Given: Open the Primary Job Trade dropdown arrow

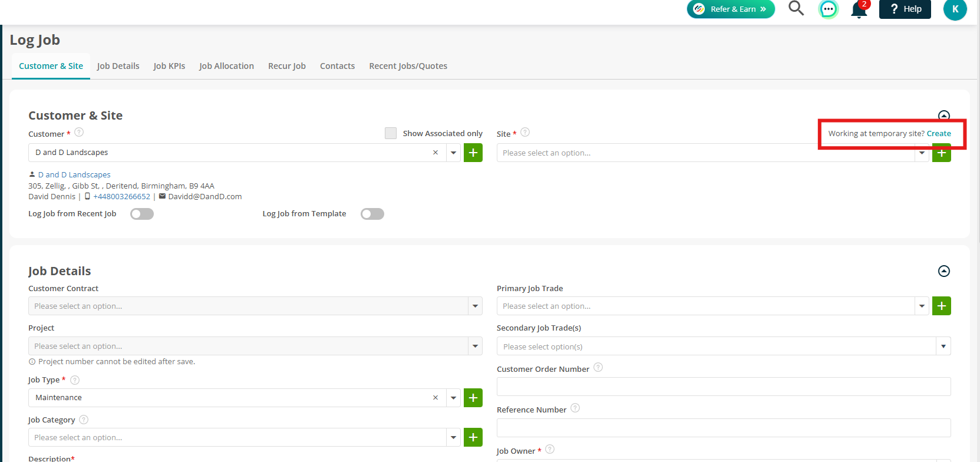Looking at the screenshot, I should click(x=922, y=306).
